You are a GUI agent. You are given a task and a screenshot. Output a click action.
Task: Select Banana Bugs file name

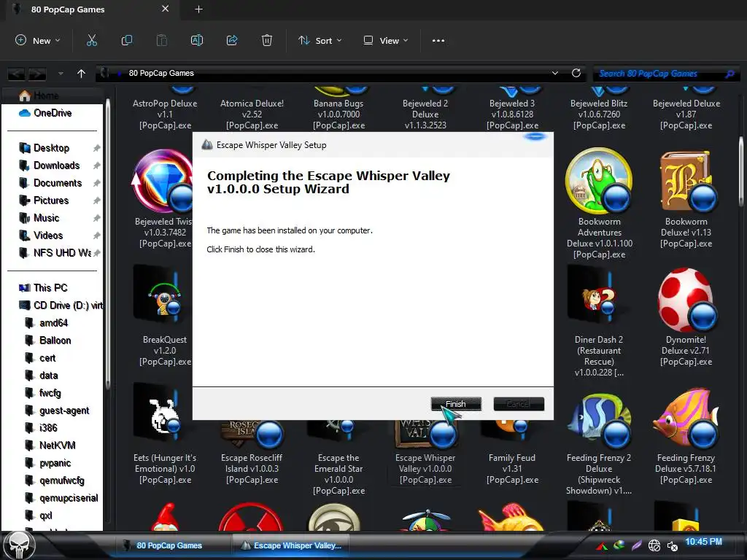(x=338, y=114)
